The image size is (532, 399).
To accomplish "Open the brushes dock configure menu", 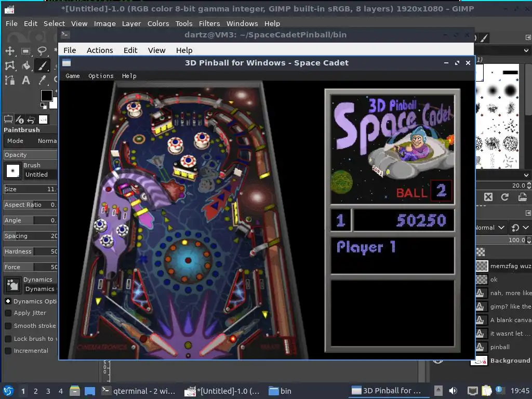I will [x=528, y=37].
